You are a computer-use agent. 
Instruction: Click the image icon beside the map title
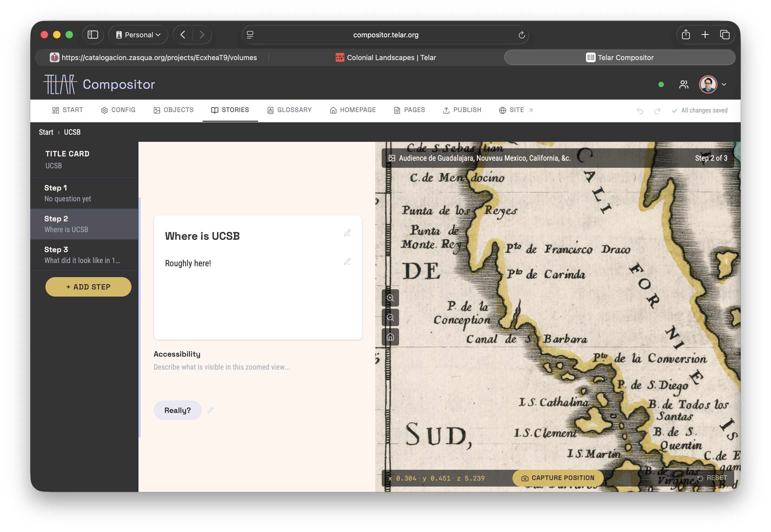coord(392,158)
